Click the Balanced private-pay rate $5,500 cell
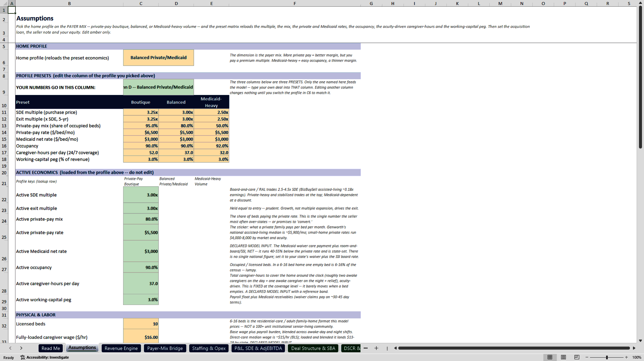644x361 pixels. [176, 133]
